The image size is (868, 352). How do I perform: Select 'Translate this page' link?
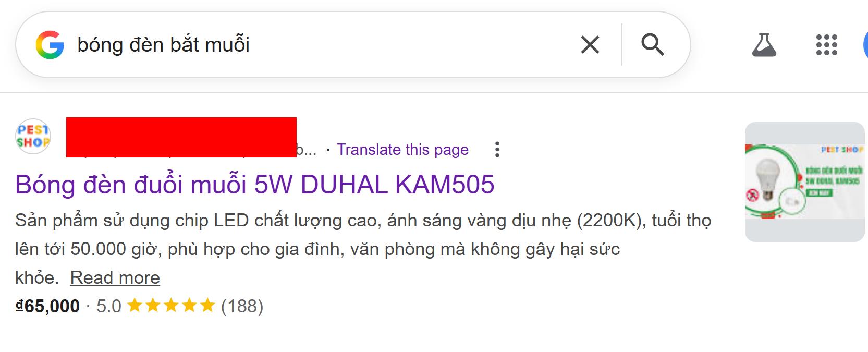[x=402, y=150]
